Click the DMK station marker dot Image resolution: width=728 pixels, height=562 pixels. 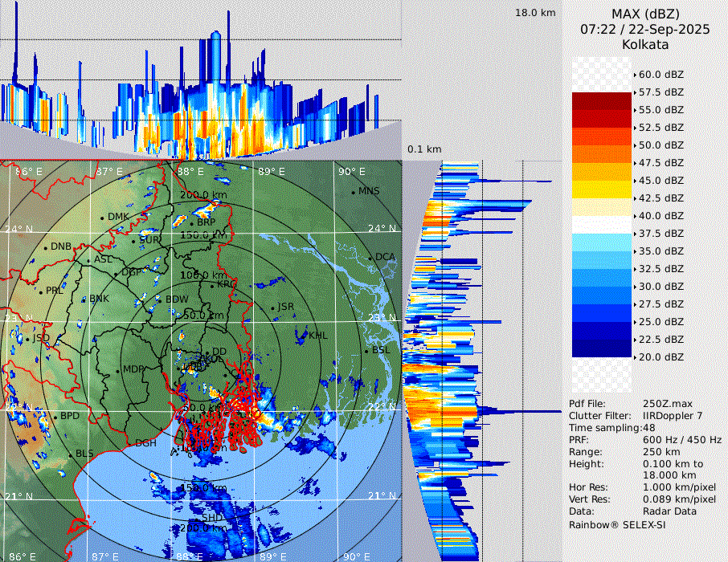coord(103,218)
